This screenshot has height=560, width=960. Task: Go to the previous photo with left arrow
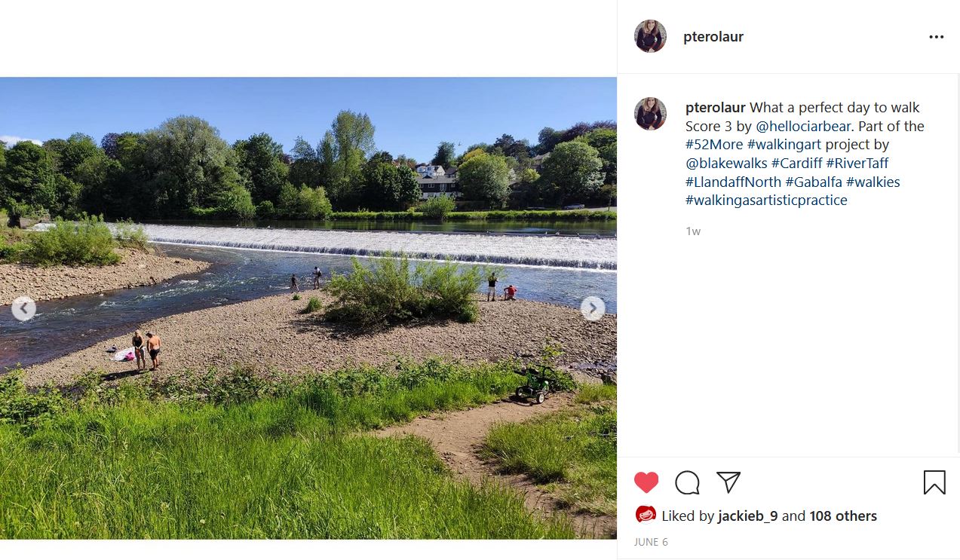(x=23, y=308)
